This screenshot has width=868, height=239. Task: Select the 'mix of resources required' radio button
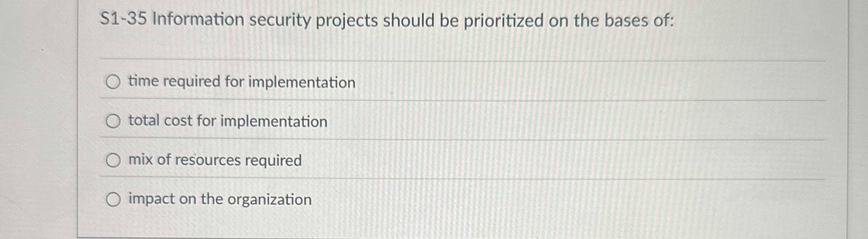pyautogui.click(x=113, y=161)
